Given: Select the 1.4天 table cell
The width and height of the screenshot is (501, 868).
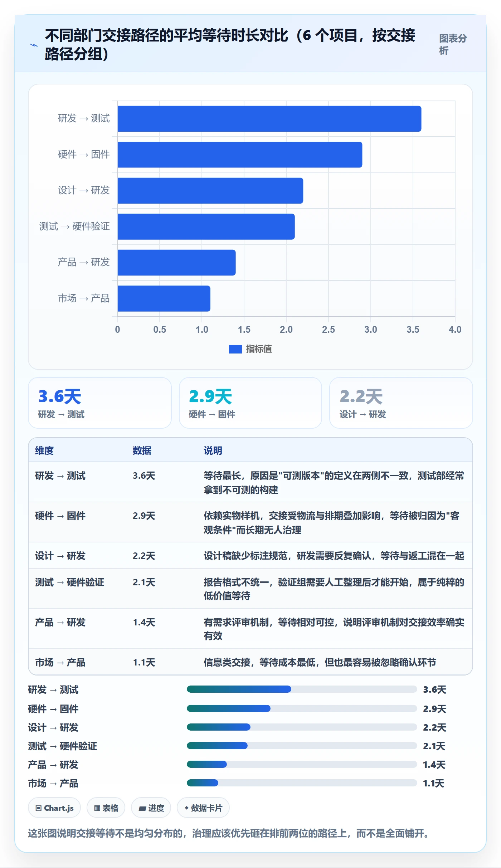Looking at the screenshot, I should [144, 623].
